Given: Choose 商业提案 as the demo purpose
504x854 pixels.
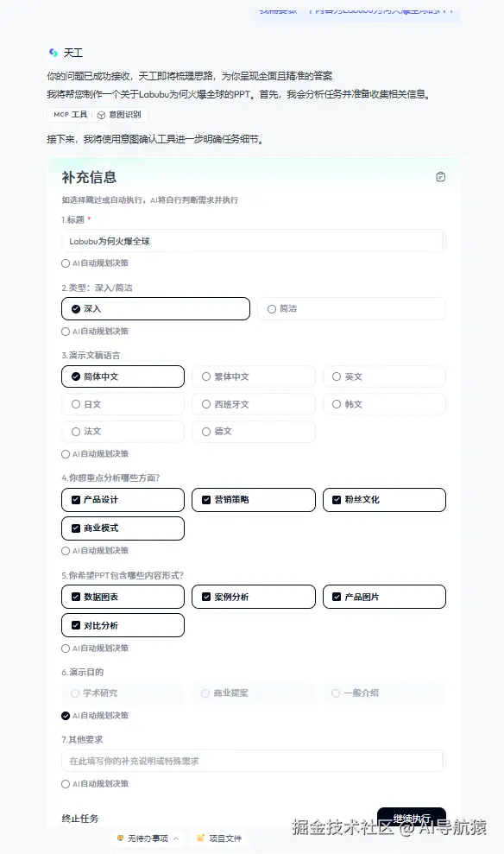Looking at the screenshot, I should (x=205, y=693).
